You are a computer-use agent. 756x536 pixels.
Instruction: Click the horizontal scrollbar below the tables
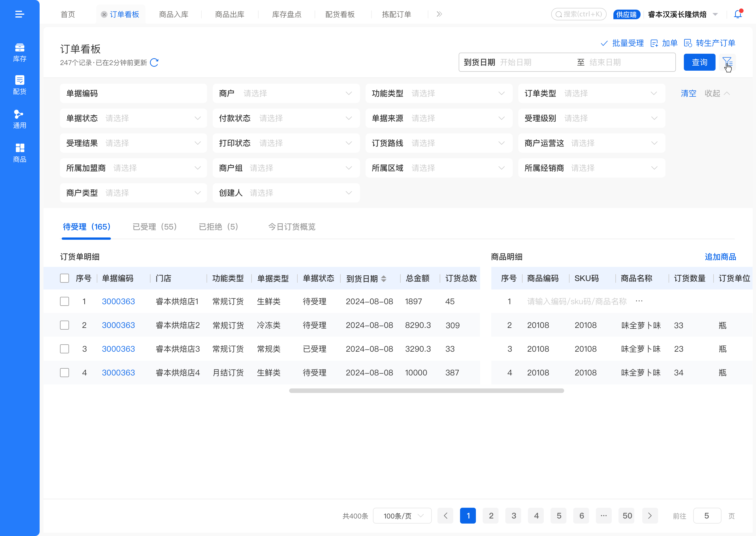click(x=426, y=391)
